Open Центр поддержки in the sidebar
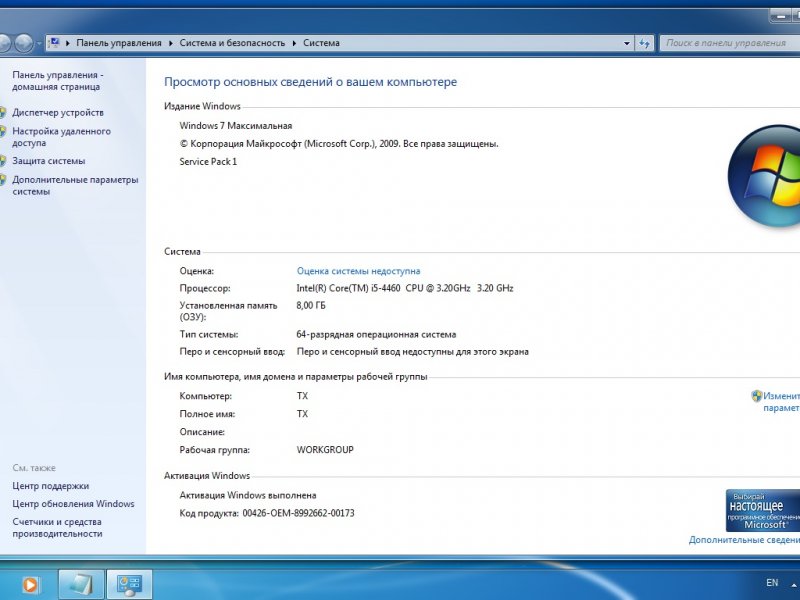Viewport: 800px width, 600px height. pos(51,486)
